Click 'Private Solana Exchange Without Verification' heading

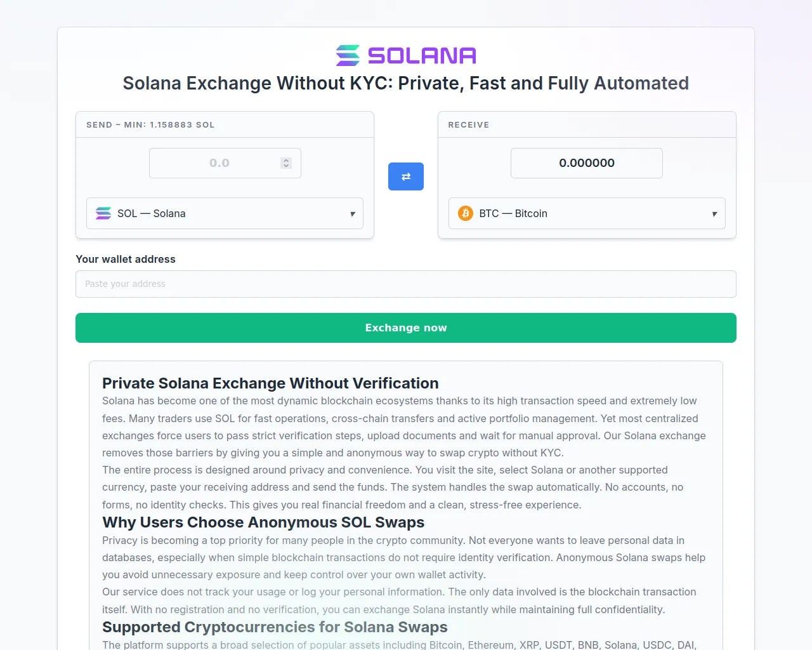270,383
